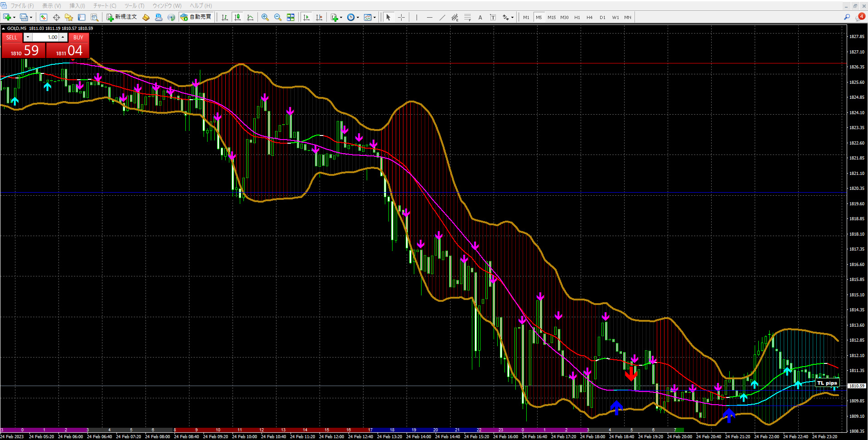Open the ウィンドウ (W) menu
Screen dimensions: 868x440
pos(167,6)
